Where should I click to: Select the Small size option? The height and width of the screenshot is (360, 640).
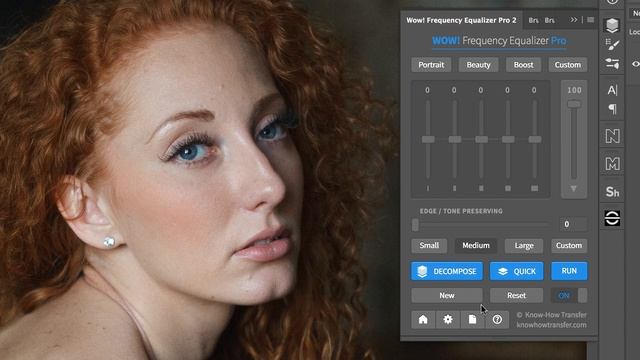(429, 246)
